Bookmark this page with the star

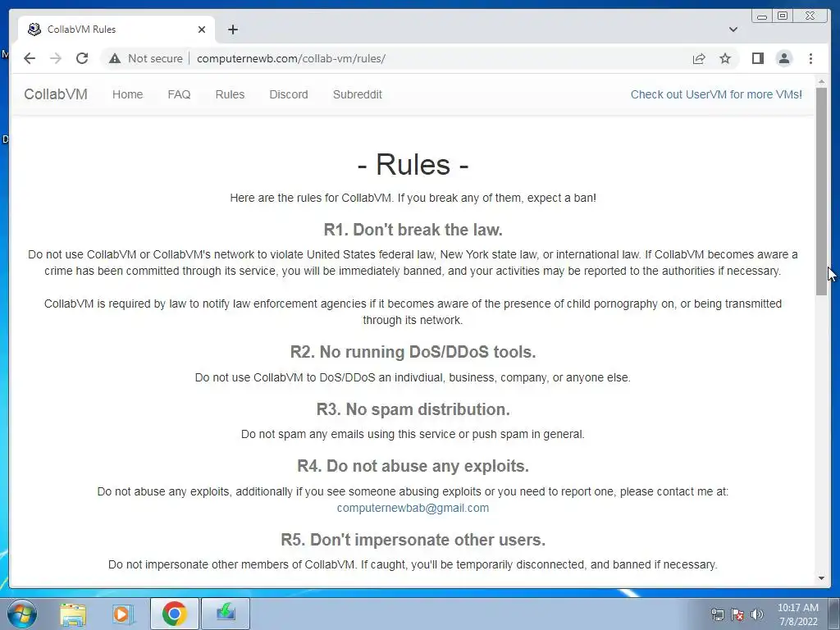coord(725,58)
